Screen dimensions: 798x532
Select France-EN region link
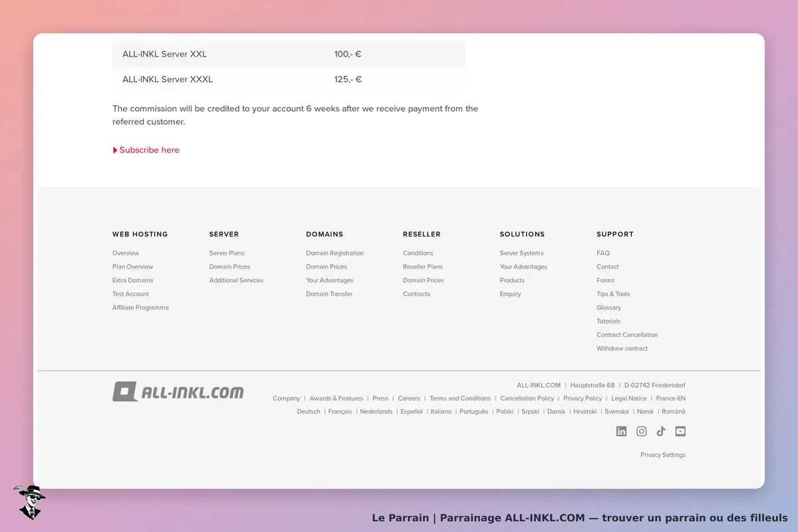click(671, 398)
